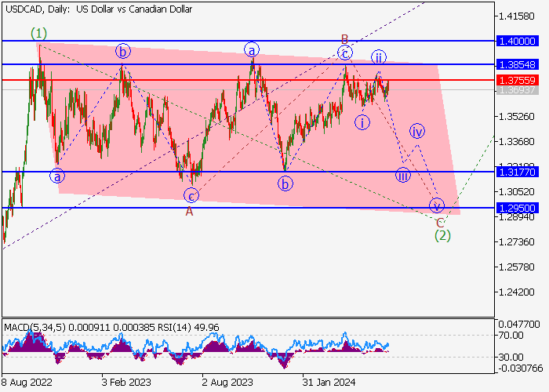Click the 70.00 RSI level value
This screenshot has width=549, height=392.
tap(511, 336)
